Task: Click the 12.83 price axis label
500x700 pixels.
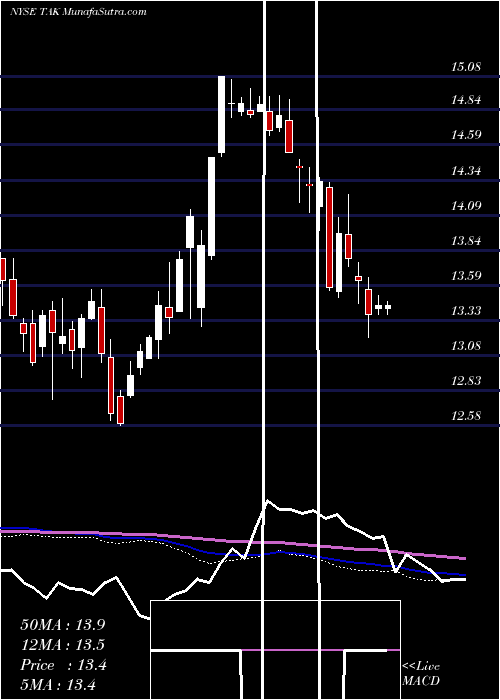Action: [x=466, y=380]
